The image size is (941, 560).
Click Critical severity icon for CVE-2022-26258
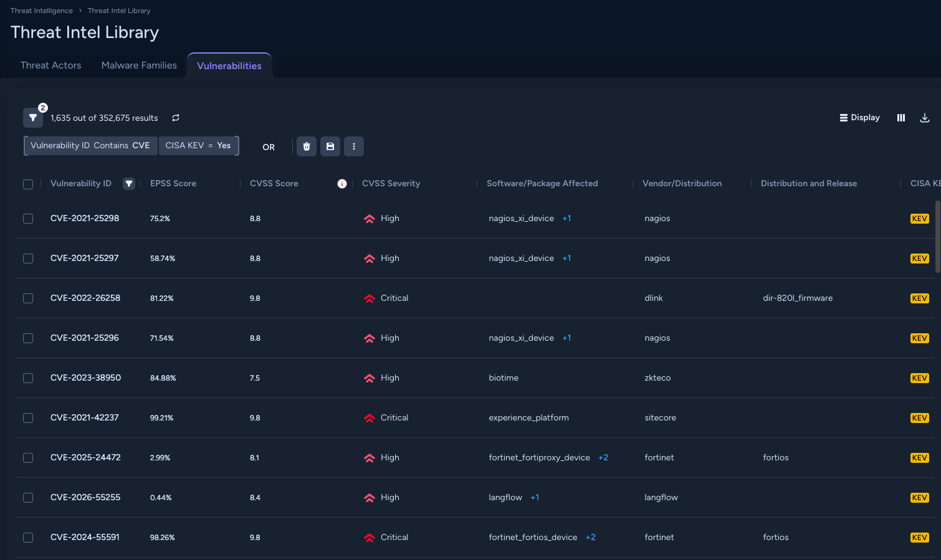coord(370,298)
